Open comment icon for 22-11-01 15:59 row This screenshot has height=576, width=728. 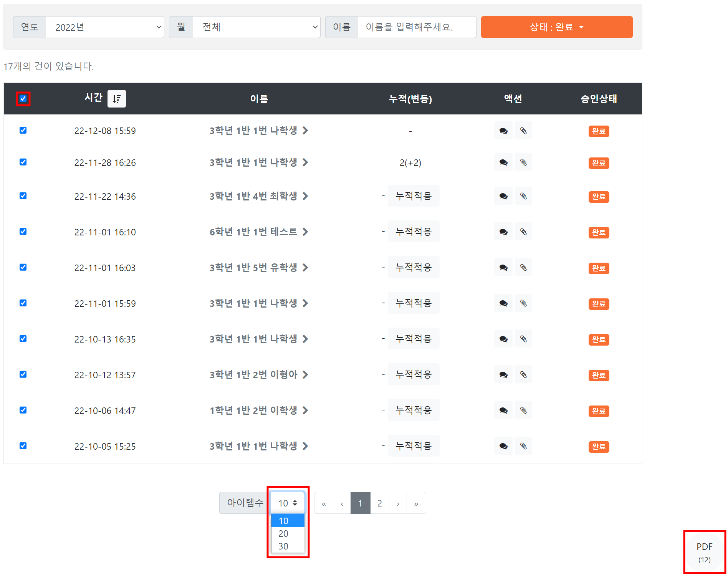click(503, 304)
